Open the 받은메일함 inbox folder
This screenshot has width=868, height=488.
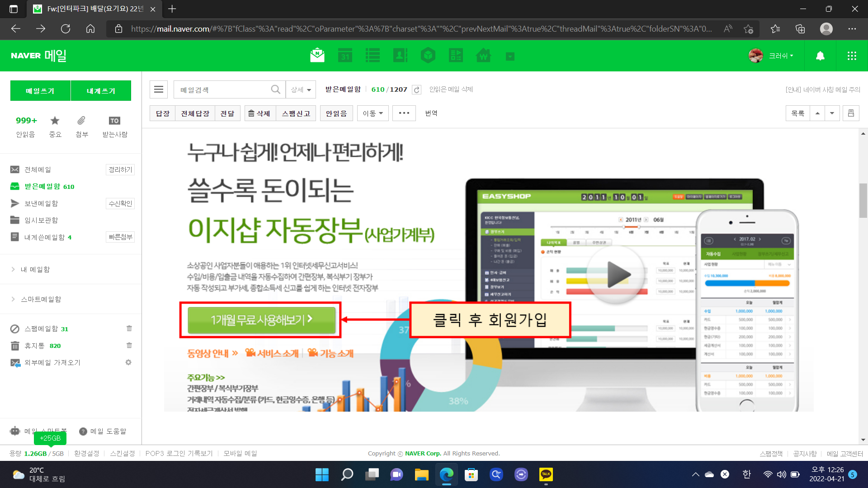tap(42, 186)
